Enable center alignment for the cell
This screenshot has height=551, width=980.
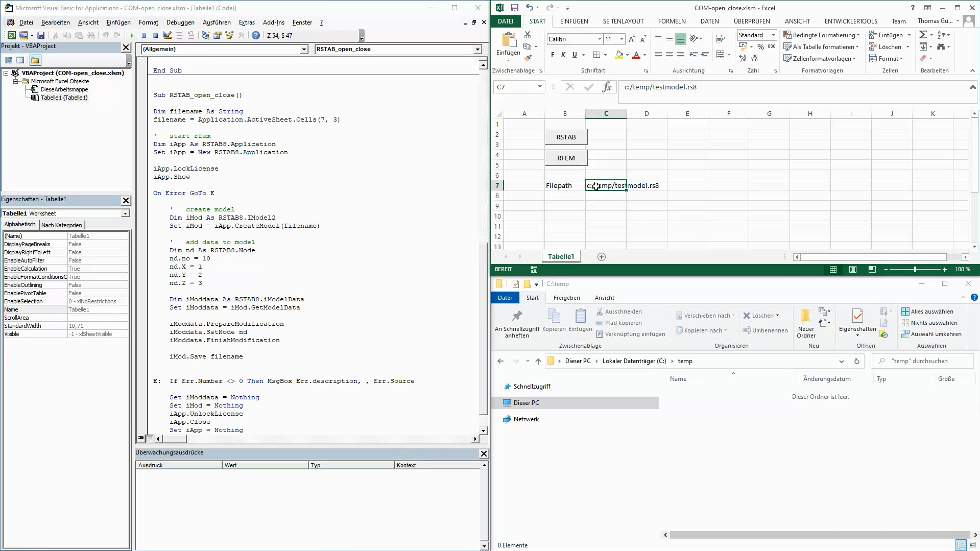click(669, 54)
